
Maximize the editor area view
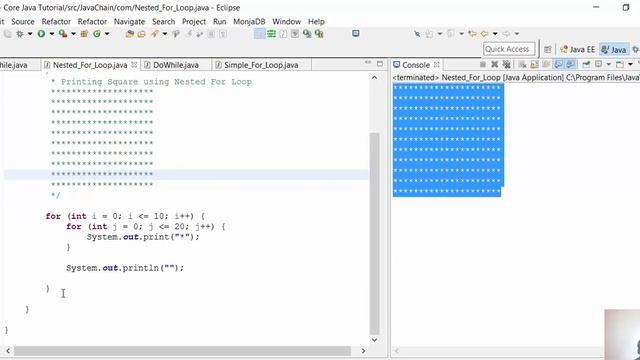380,64
